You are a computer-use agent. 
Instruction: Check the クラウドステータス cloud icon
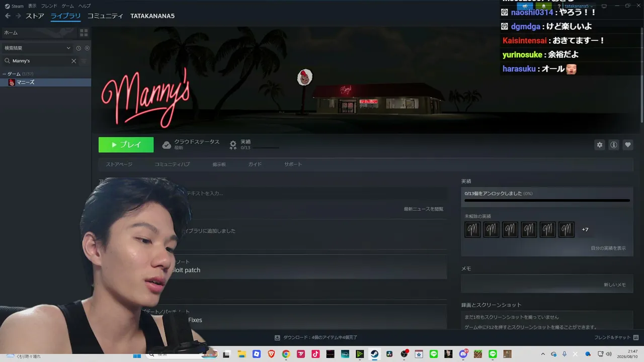coord(167,145)
